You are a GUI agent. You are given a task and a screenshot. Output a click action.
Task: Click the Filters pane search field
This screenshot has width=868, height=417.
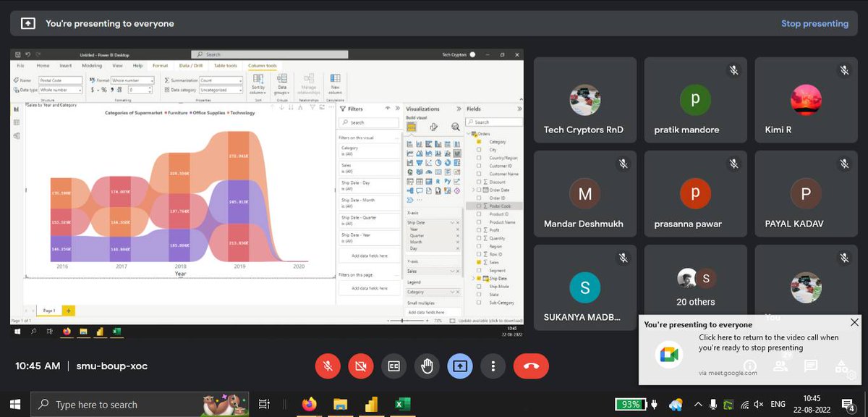click(x=370, y=122)
